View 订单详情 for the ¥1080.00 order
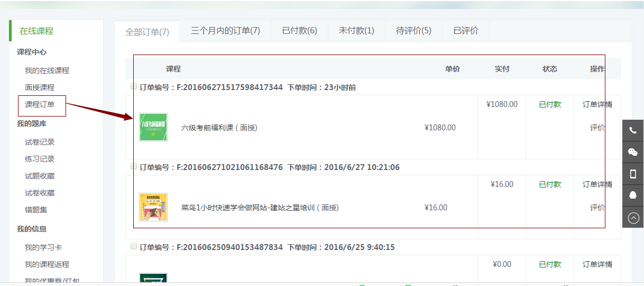 pyautogui.click(x=597, y=104)
